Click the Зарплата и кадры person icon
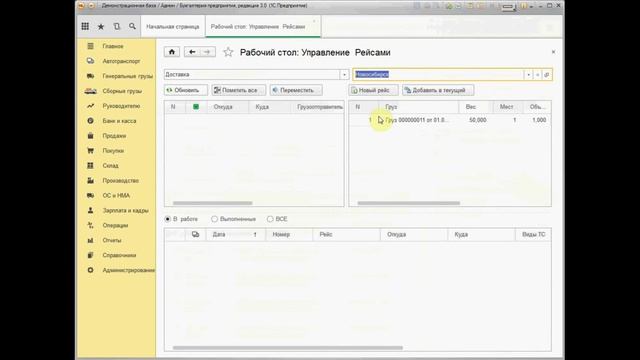640x360 pixels. tap(91, 210)
